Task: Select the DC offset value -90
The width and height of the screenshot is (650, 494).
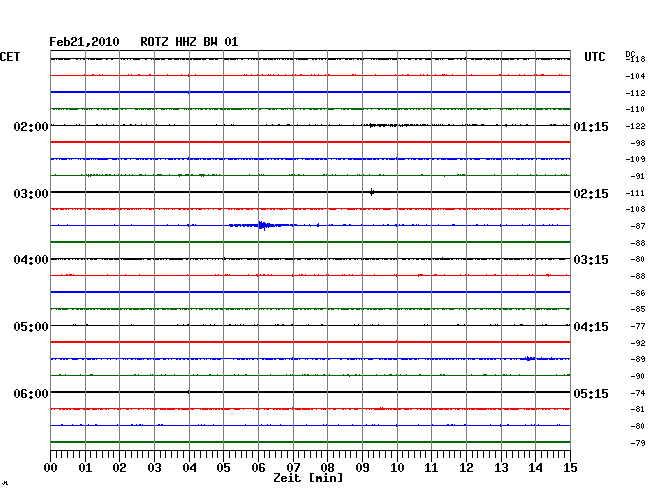Action: [x=638, y=376]
